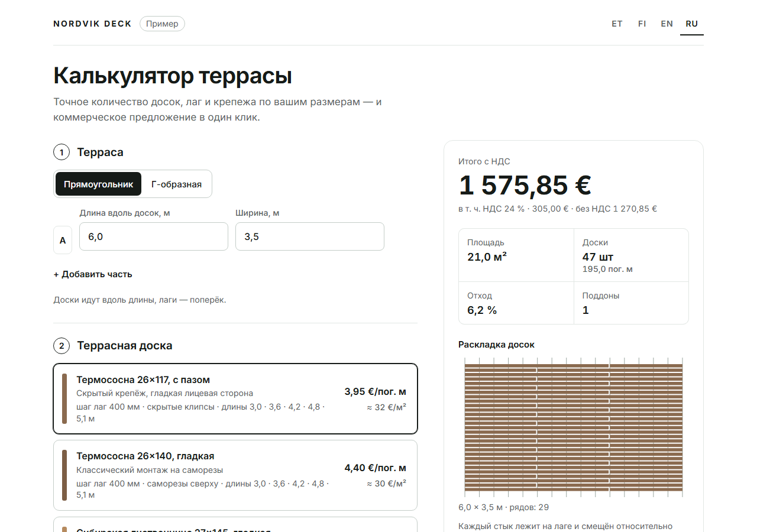
Task: Click the НДС 24 % breakdown line
Action: tap(558, 209)
